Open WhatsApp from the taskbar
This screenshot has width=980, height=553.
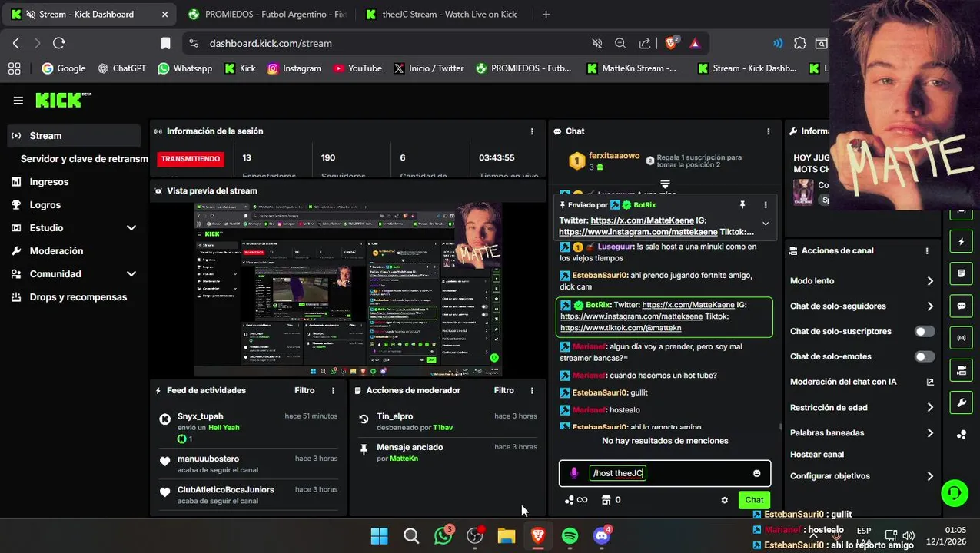pyautogui.click(x=443, y=536)
